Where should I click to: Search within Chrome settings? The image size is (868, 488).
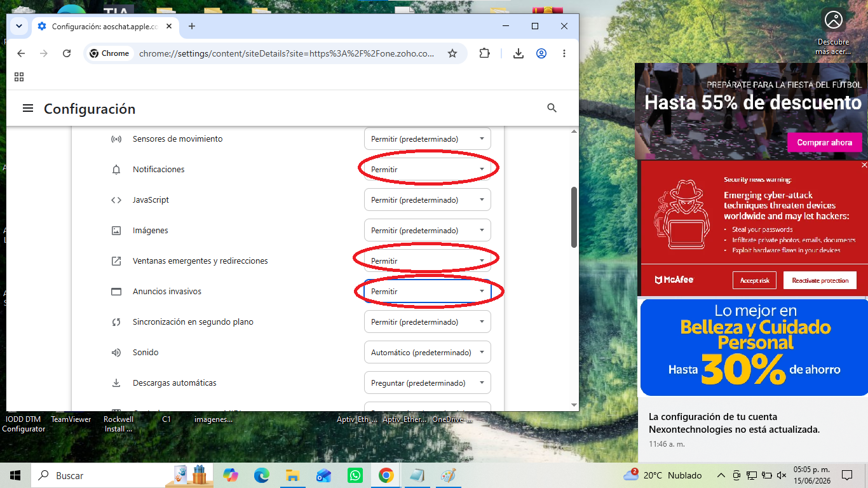pyautogui.click(x=552, y=109)
